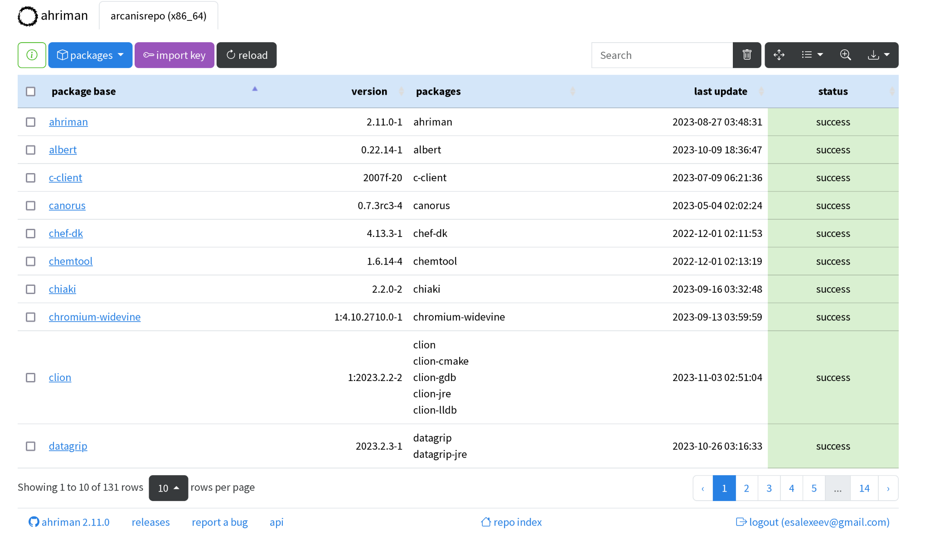925x560 pixels.
Task: Click the import key menu button
Action: [174, 55]
